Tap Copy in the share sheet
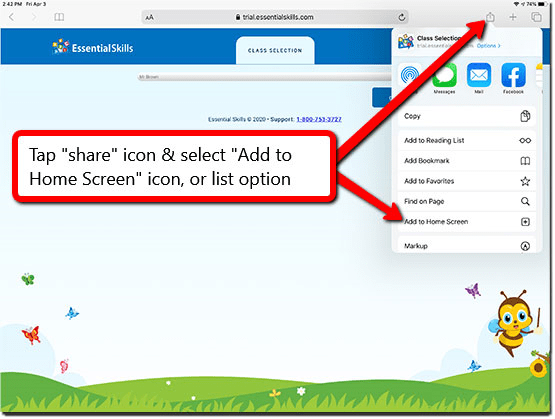Image resolution: width=555 pixels, height=419 pixels. pyautogui.click(x=467, y=116)
